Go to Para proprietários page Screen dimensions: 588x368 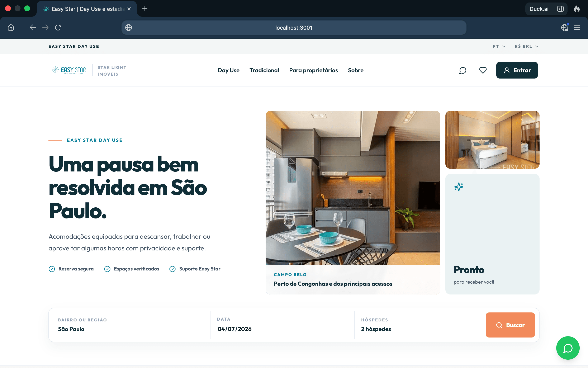point(313,70)
